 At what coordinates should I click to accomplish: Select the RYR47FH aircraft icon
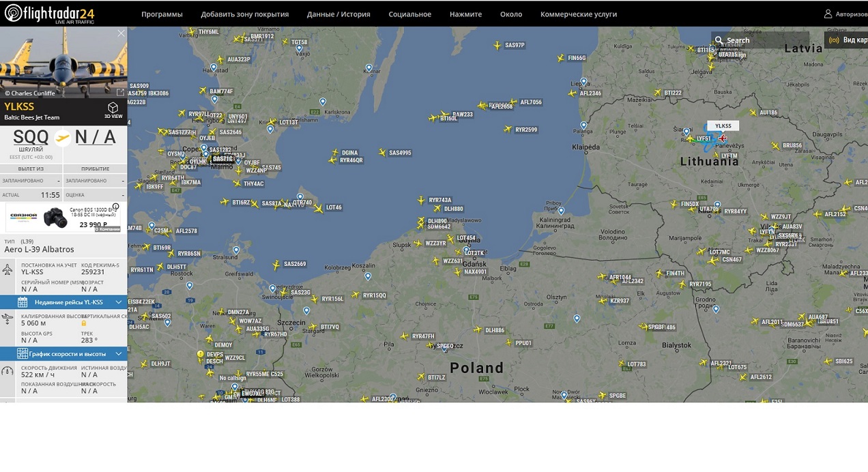click(404, 336)
